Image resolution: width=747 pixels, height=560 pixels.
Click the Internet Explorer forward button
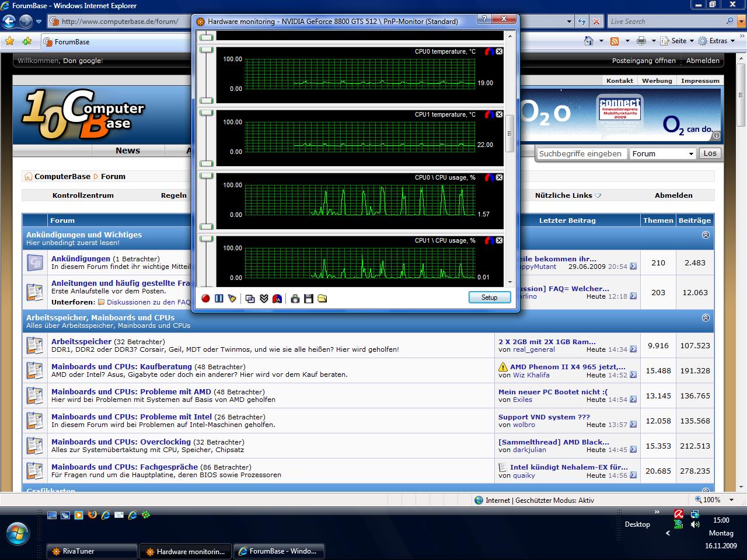click(26, 22)
